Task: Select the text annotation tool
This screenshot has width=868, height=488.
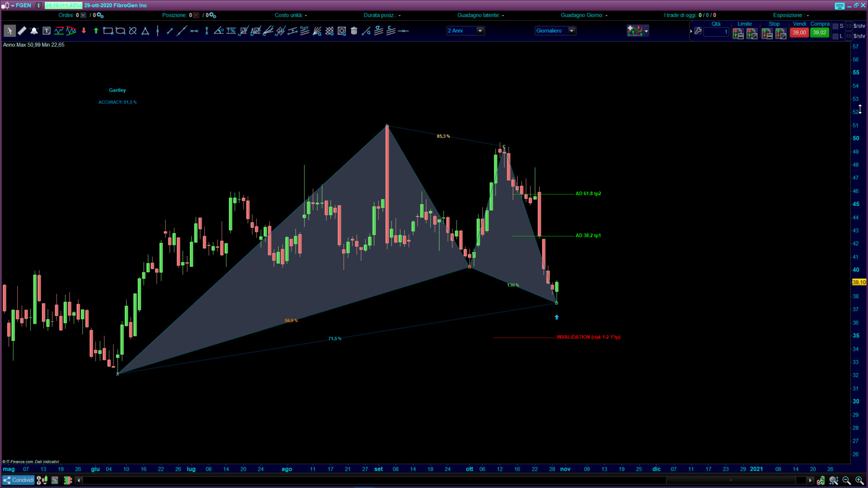Action: (47, 31)
